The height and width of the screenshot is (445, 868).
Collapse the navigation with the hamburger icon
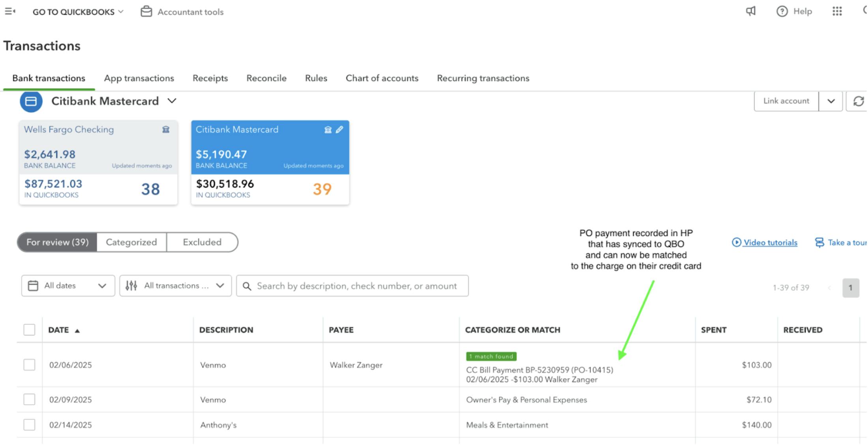[10, 11]
